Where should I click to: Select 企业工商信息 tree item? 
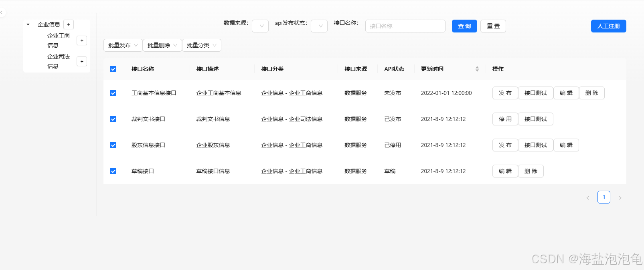coord(59,40)
